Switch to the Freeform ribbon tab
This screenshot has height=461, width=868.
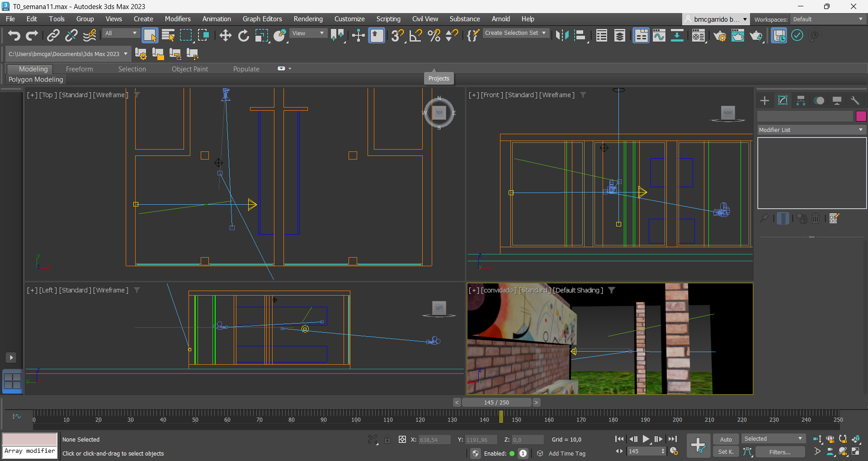pyautogui.click(x=79, y=69)
